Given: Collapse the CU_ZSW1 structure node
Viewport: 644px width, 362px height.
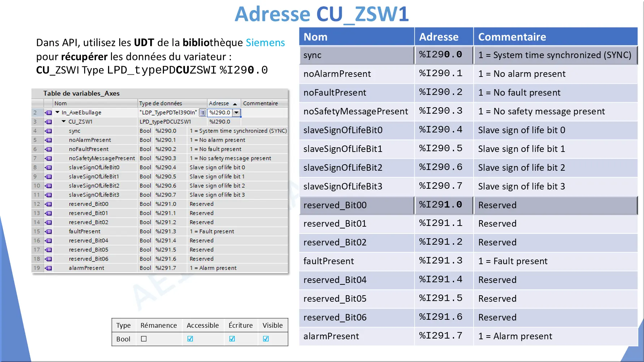Looking at the screenshot, I should point(64,122).
